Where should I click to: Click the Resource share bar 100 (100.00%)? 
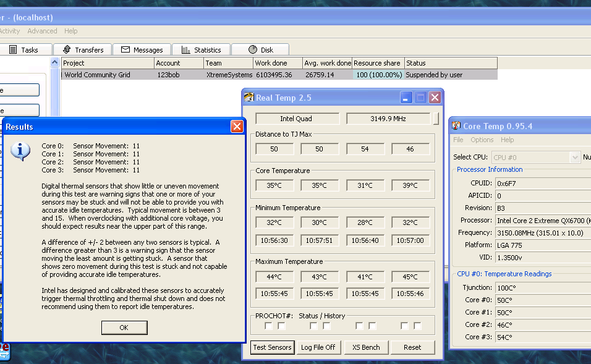tap(378, 75)
